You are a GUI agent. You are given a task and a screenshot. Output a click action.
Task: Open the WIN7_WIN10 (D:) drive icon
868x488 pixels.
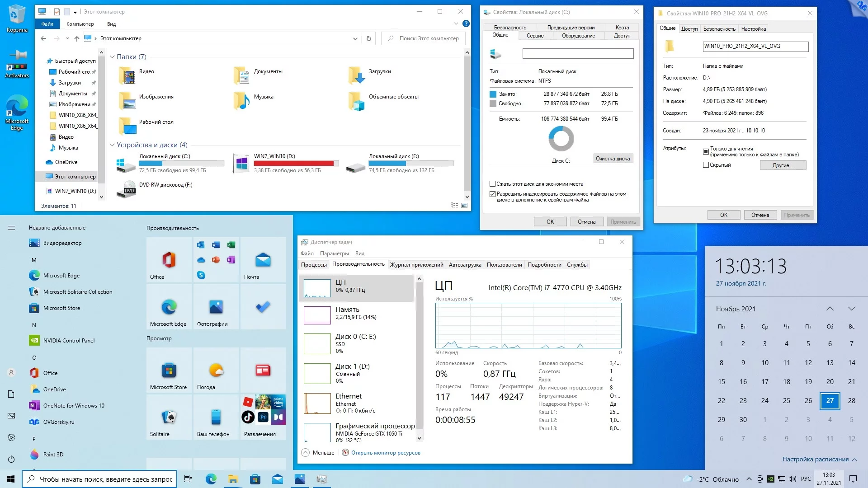point(241,164)
